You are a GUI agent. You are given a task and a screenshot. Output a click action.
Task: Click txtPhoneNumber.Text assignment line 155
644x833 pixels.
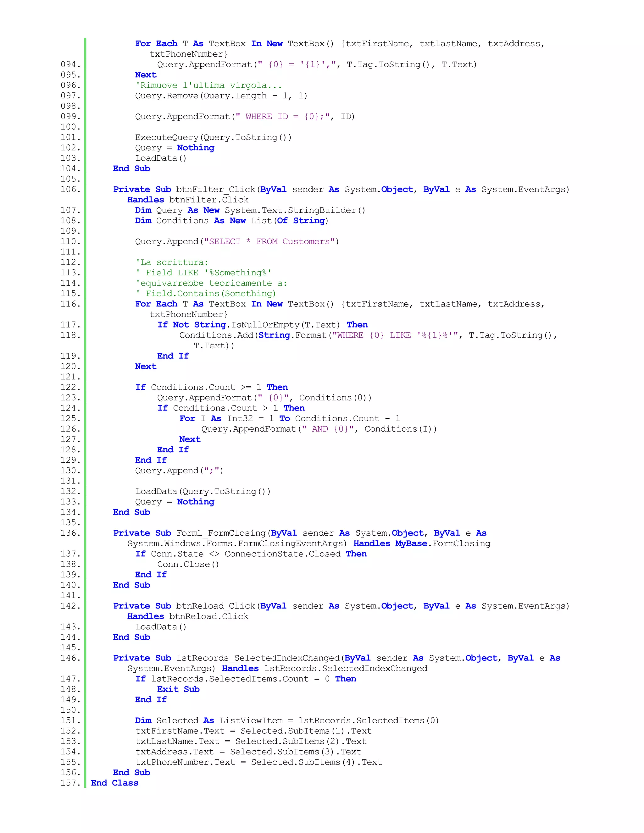point(259,763)
